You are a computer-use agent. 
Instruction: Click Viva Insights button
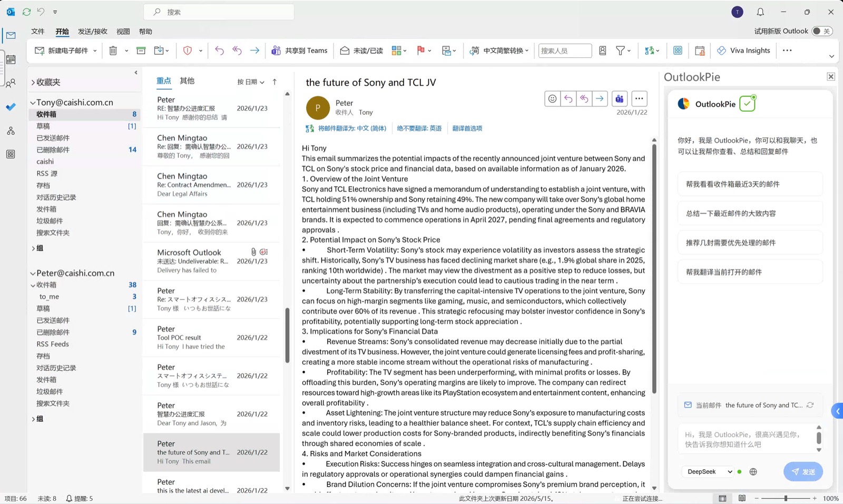pyautogui.click(x=743, y=51)
